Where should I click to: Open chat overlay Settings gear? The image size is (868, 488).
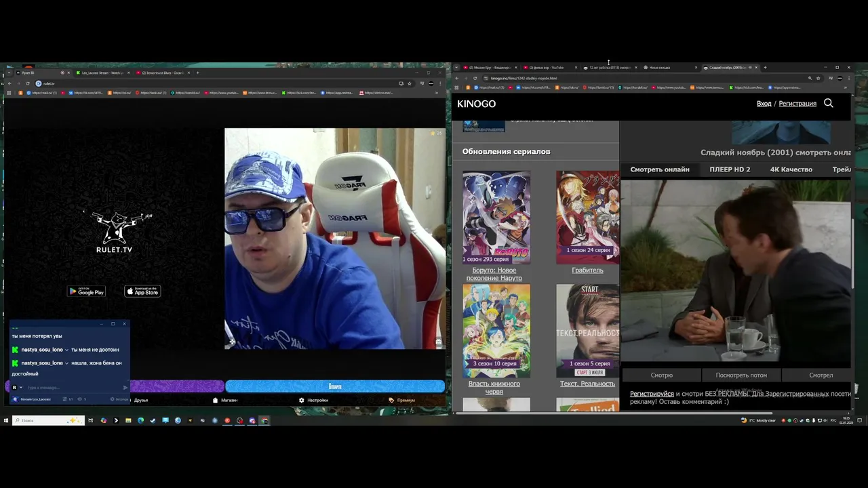pos(113,399)
